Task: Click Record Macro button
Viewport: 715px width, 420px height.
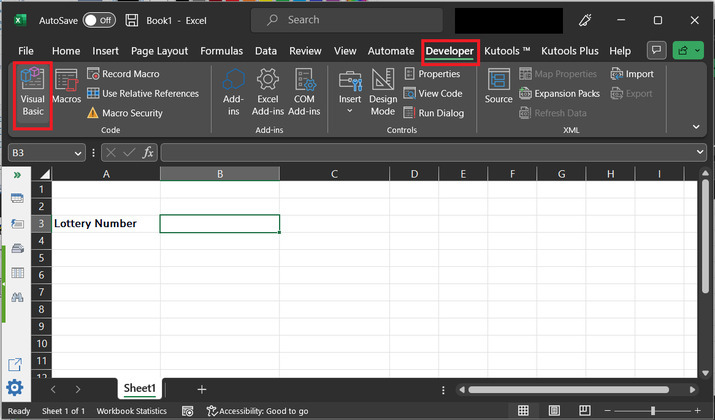Action: (x=123, y=74)
